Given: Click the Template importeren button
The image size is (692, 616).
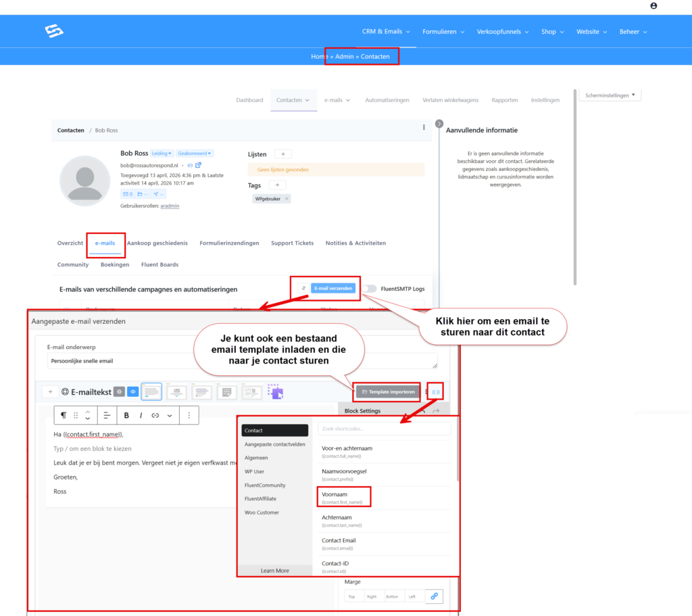Looking at the screenshot, I should (388, 392).
